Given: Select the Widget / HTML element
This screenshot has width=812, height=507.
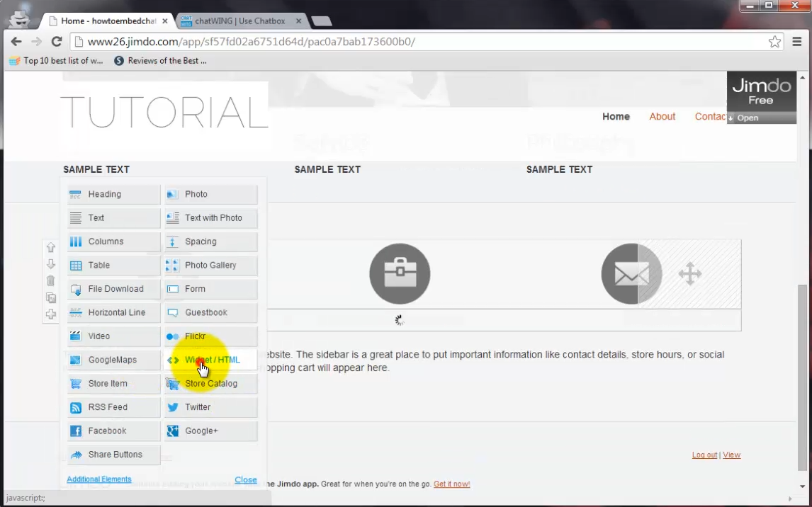Looking at the screenshot, I should [x=210, y=360].
